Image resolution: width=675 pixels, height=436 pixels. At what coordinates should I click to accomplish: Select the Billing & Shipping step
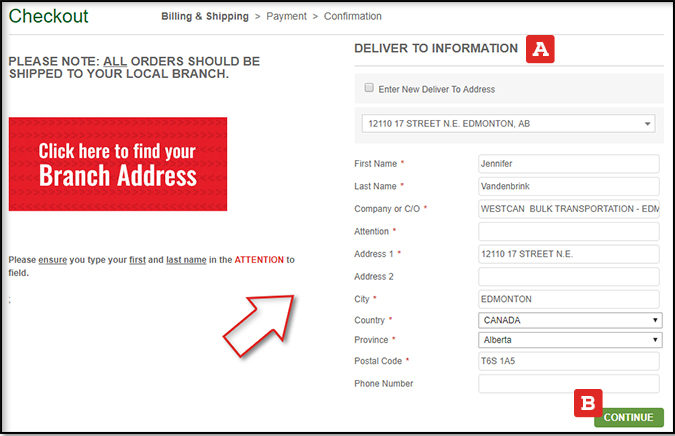(x=205, y=17)
